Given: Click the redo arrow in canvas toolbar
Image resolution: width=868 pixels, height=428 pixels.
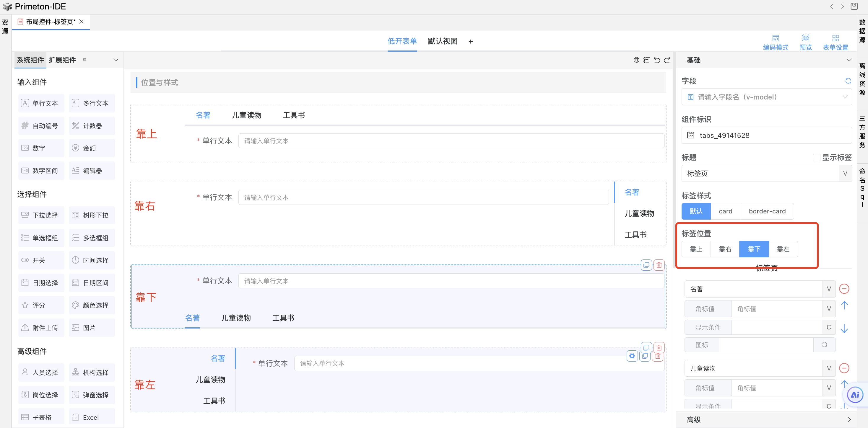Looking at the screenshot, I should pyautogui.click(x=667, y=60).
